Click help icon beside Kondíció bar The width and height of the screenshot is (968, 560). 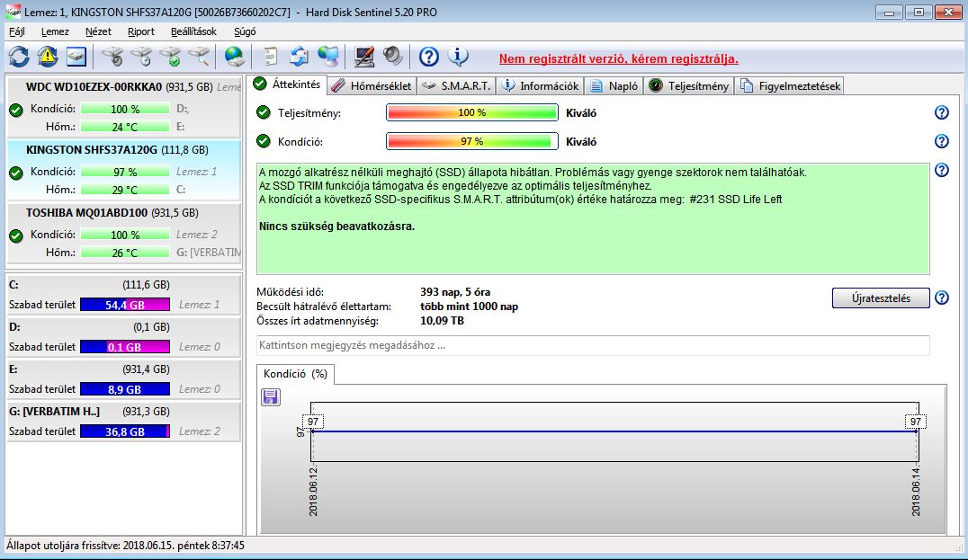[941, 141]
